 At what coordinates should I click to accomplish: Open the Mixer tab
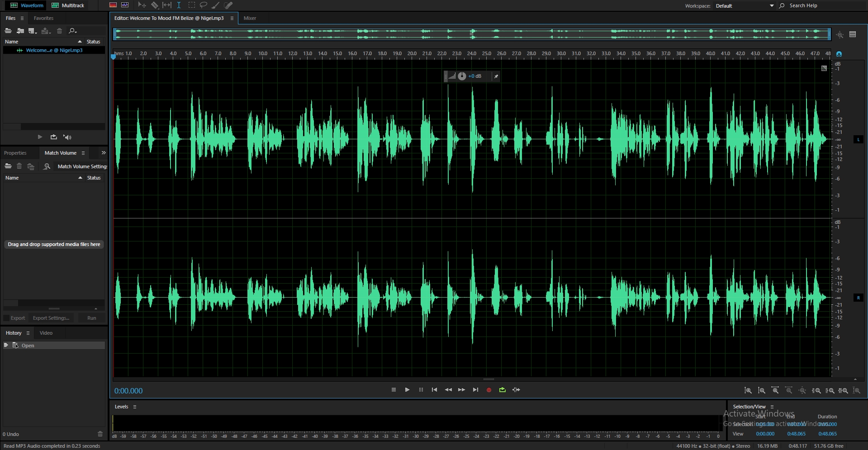tap(250, 18)
